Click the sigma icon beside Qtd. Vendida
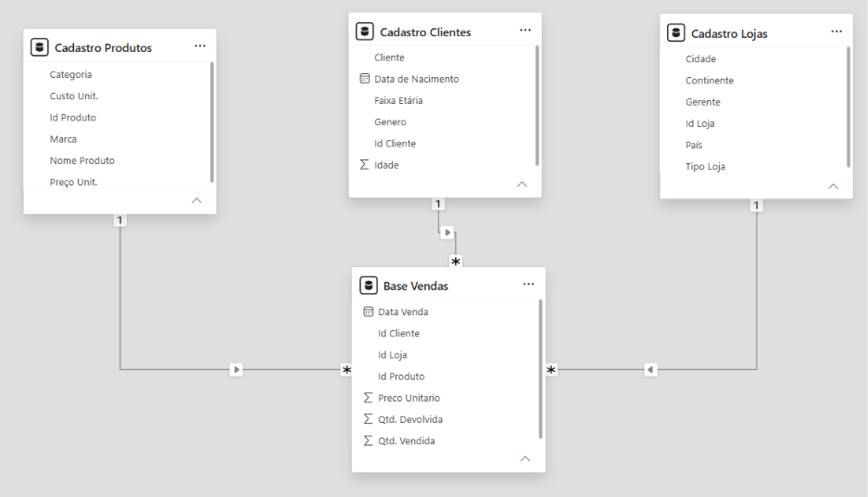This screenshot has height=497, width=868. (x=368, y=440)
